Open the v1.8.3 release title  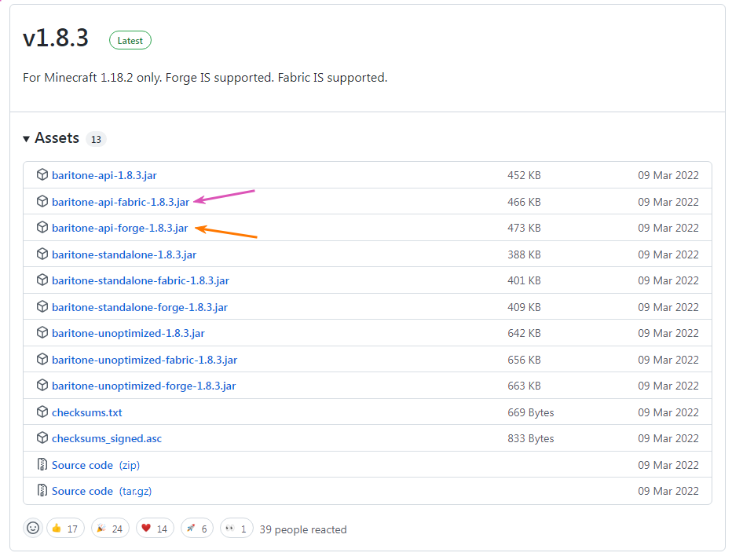point(56,38)
